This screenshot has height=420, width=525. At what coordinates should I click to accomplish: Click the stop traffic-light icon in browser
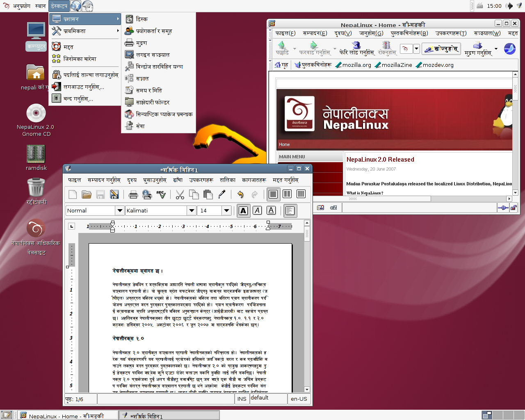point(386,45)
